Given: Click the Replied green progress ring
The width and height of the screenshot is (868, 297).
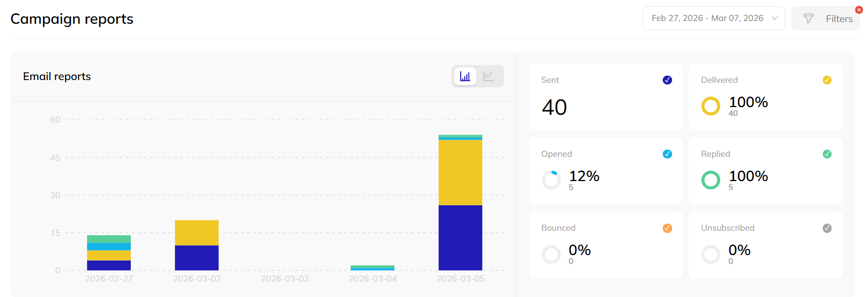Looking at the screenshot, I should (711, 180).
